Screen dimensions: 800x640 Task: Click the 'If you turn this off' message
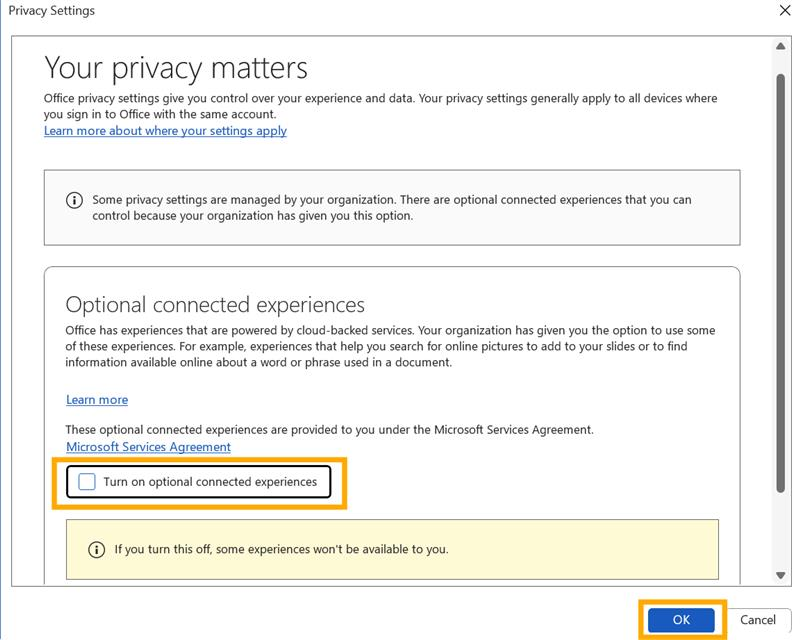[x=281, y=549]
